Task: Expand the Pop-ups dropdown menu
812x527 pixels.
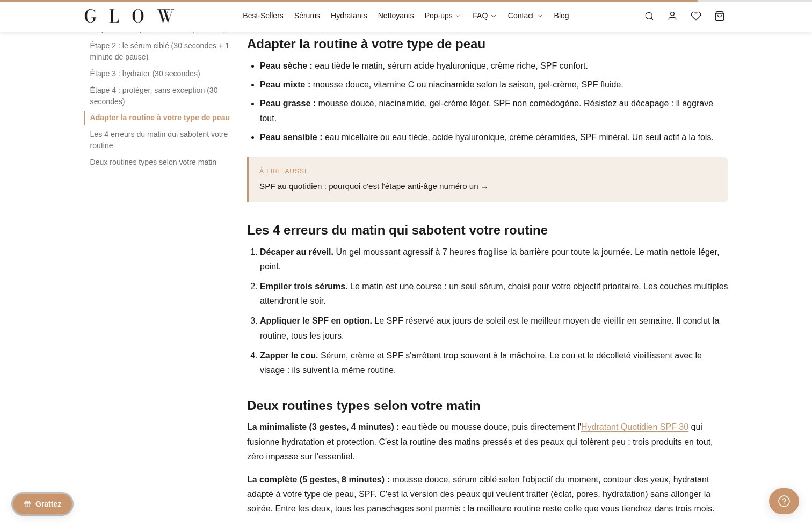Action: click(x=443, y=16)
